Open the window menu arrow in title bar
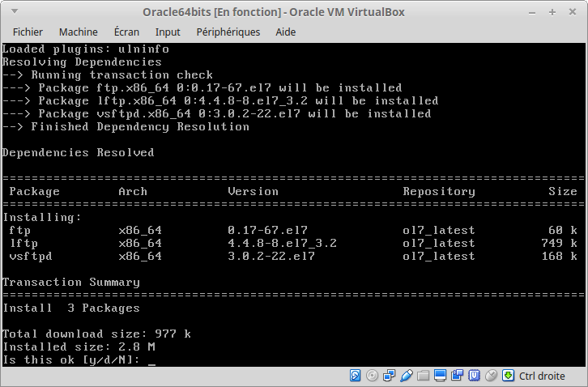Viewport: 588px width, 387px height. click(15, 11)
